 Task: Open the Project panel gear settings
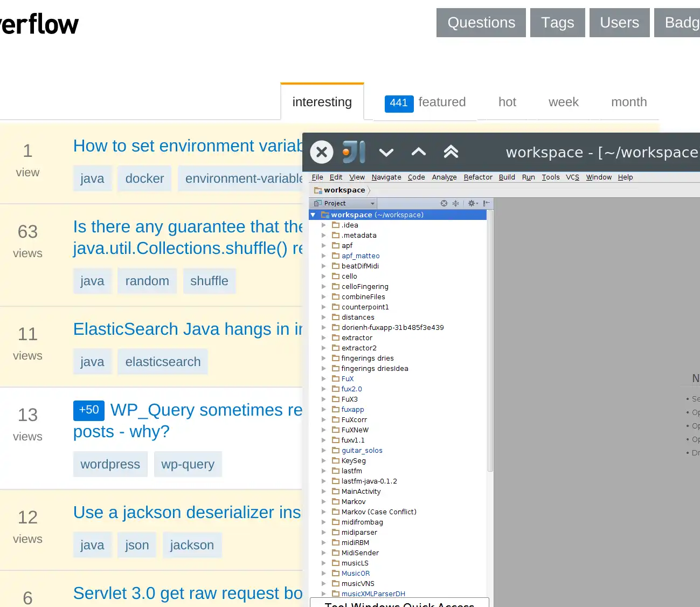coord(473,203)
